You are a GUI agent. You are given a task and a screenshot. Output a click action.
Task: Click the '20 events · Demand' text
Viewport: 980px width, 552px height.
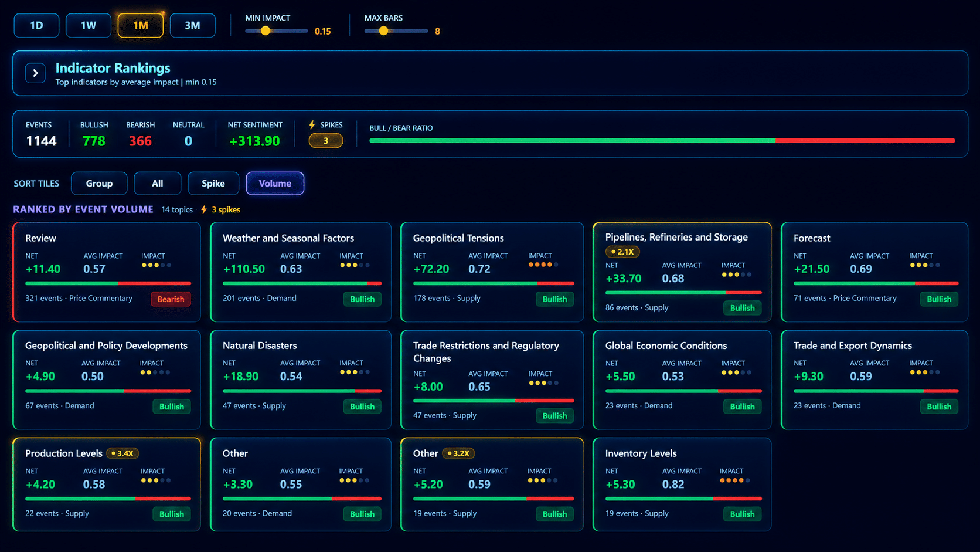pos(257,513)
